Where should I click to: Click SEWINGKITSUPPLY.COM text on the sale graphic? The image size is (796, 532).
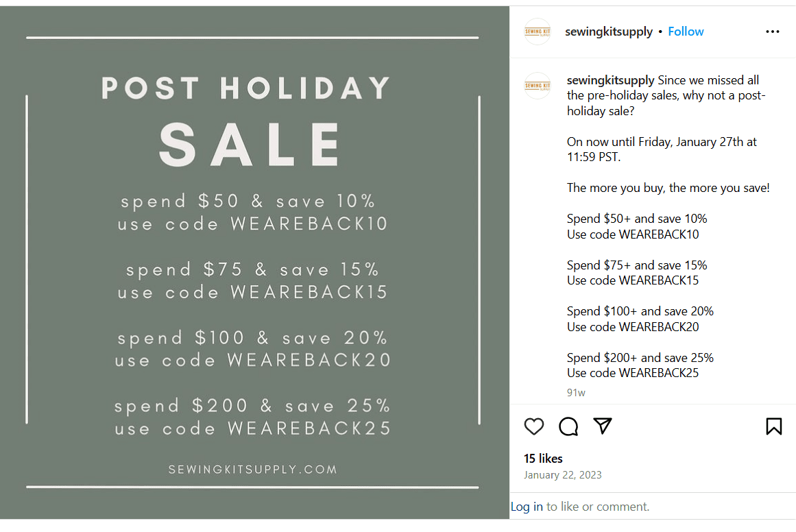click(253, 469)
